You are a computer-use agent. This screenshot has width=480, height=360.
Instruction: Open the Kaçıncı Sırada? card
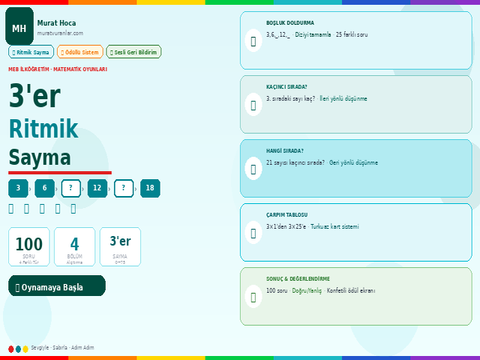(x=356, y=104)
